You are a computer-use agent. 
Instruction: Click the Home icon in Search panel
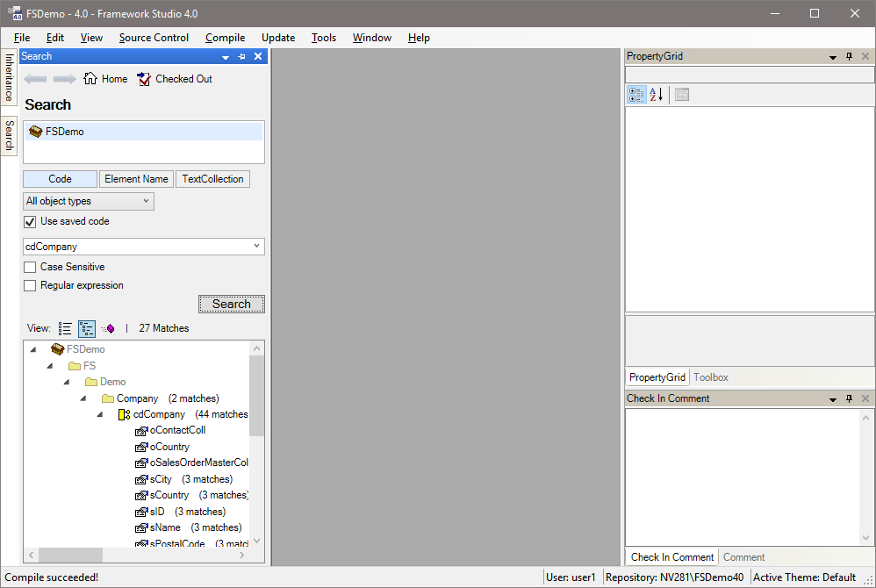point(90,79)
